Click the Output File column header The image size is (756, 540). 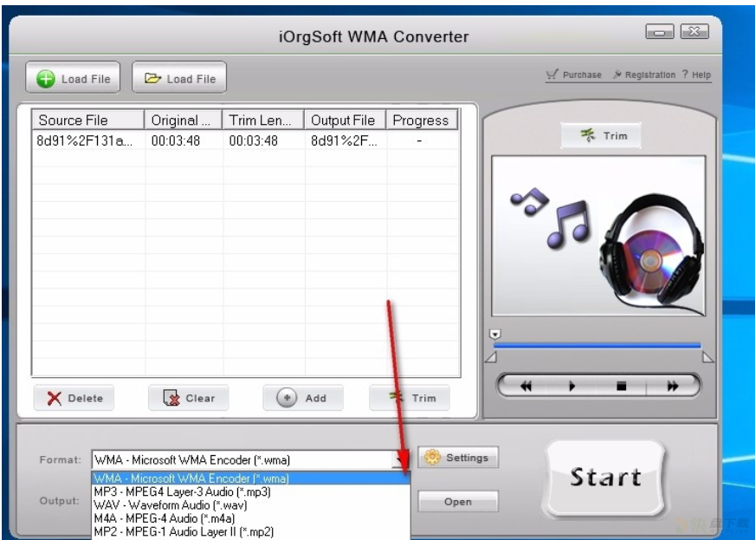346,120
